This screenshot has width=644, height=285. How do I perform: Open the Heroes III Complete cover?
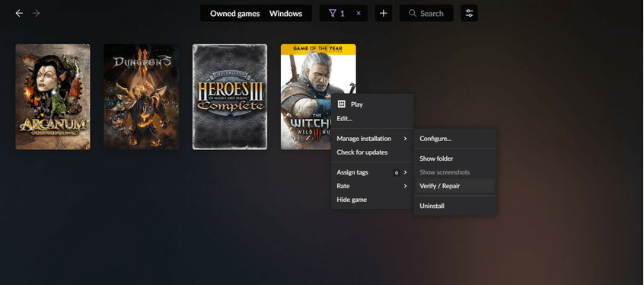pos(230,97)
